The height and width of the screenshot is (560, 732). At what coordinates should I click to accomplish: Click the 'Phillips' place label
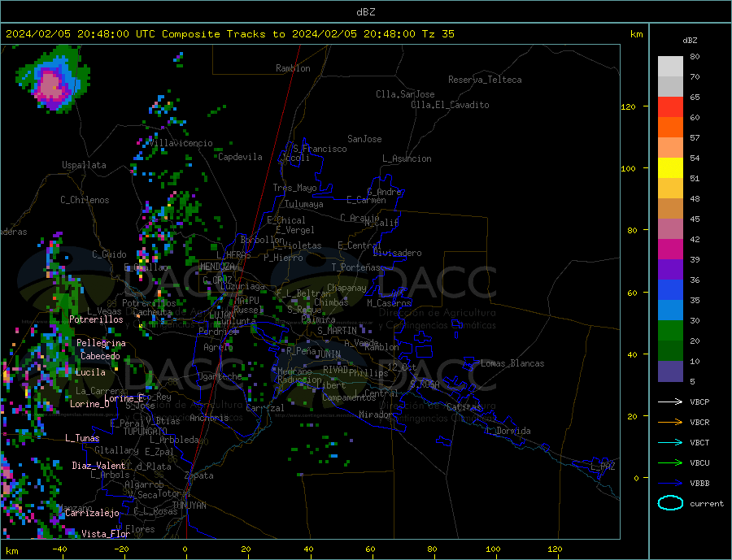coord(368,373)
